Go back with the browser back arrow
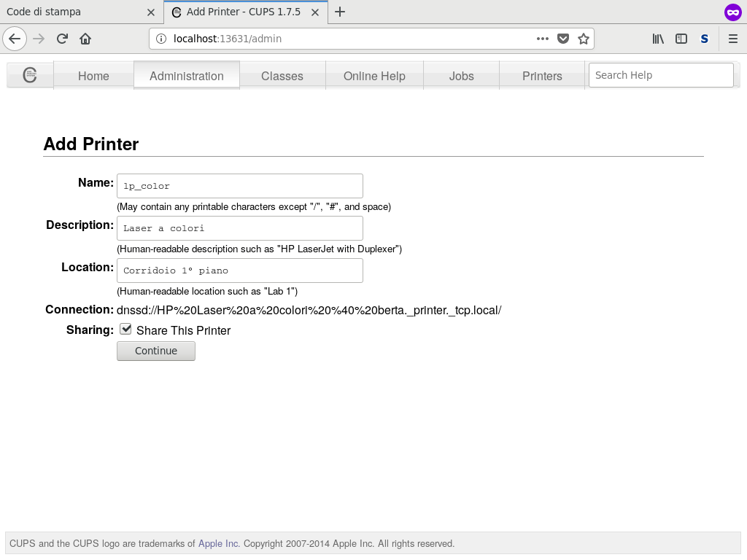Image resolution: width=747 pixels, height=560 pixels. (15, 39)
